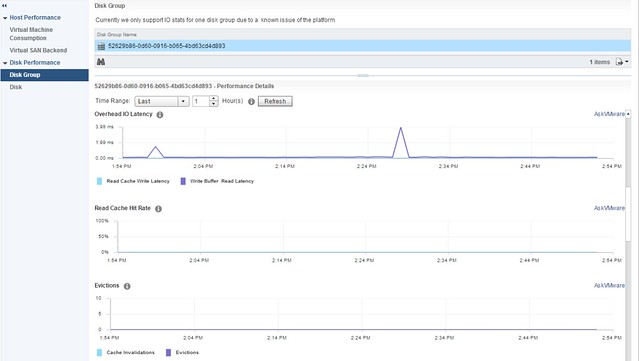Click Overhead IO Latency info icon

click(160, 114)
